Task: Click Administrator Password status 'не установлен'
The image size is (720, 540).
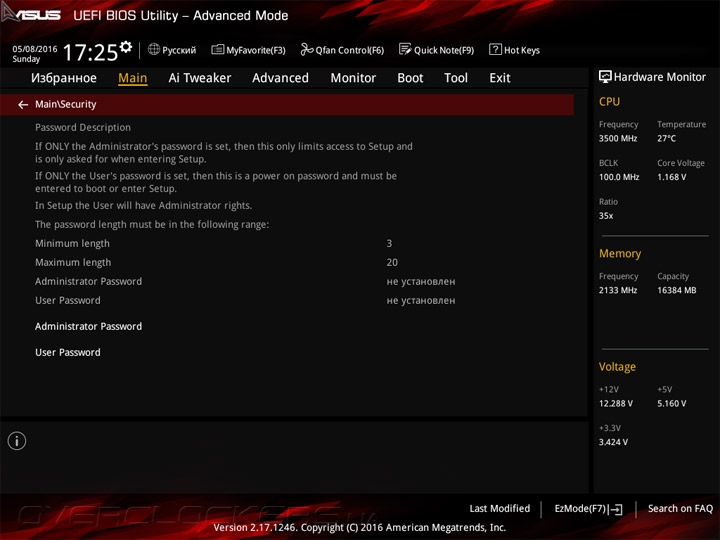Action: coord(421,281)
